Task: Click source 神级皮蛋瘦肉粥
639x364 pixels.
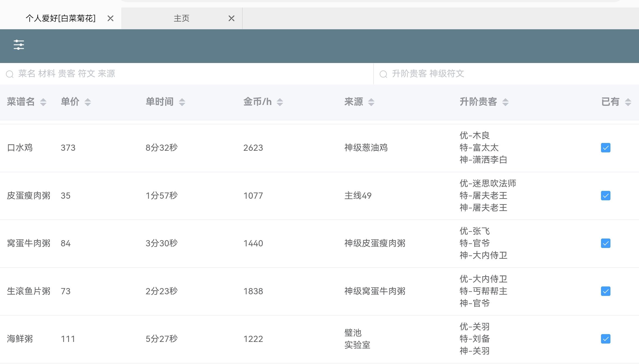Action: pyautogui.click(x=375, y=243)
